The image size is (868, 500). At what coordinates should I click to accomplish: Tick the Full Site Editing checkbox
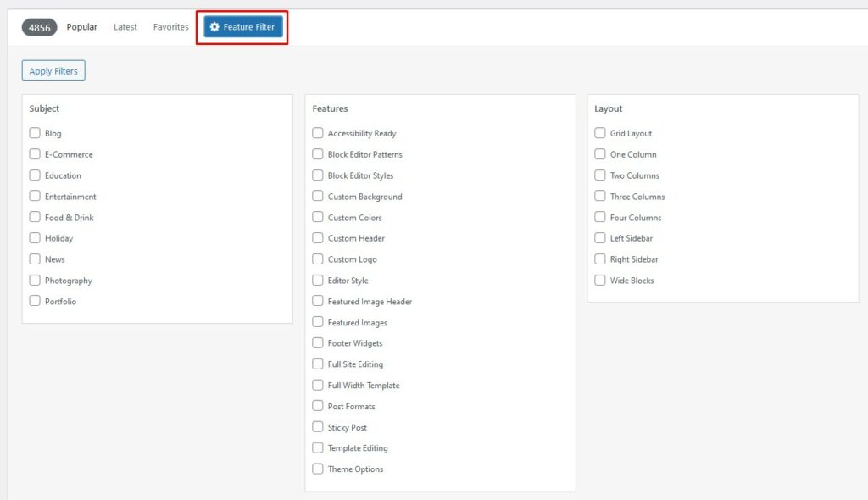click(x=318, y=364)
